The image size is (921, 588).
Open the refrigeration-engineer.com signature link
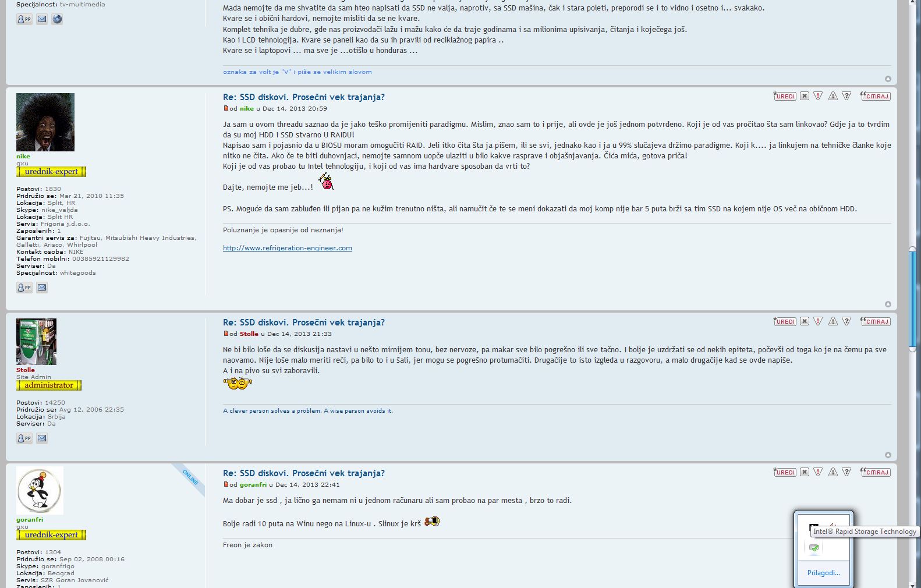point(288,248)
